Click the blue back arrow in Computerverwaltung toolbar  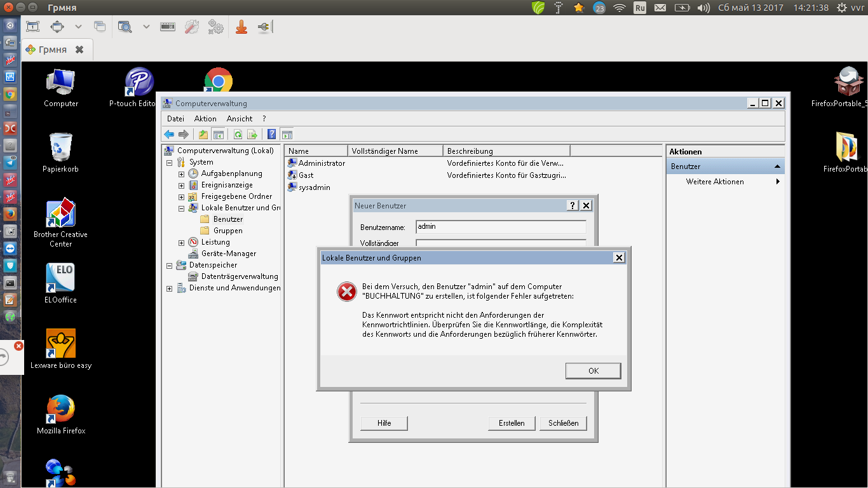(169, 134)
